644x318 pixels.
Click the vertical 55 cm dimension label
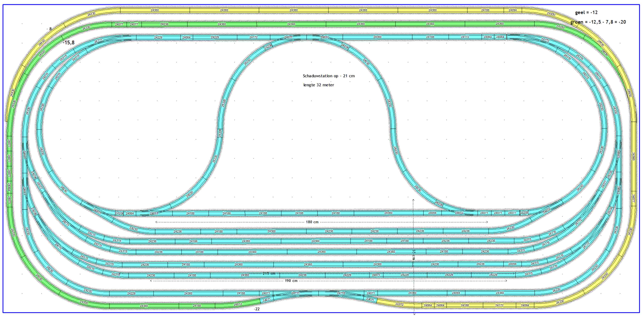413,255
